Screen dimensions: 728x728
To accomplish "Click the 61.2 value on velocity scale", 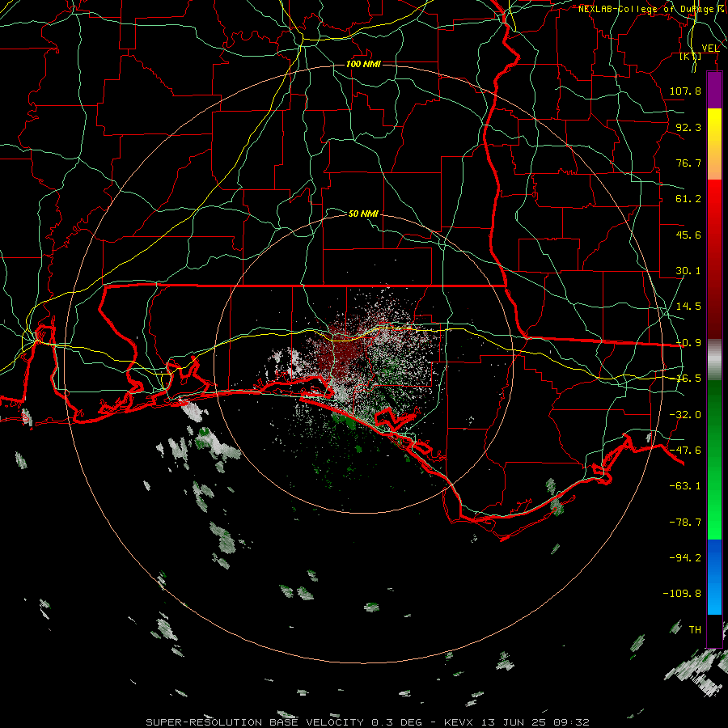I will [x=688, y=199].
